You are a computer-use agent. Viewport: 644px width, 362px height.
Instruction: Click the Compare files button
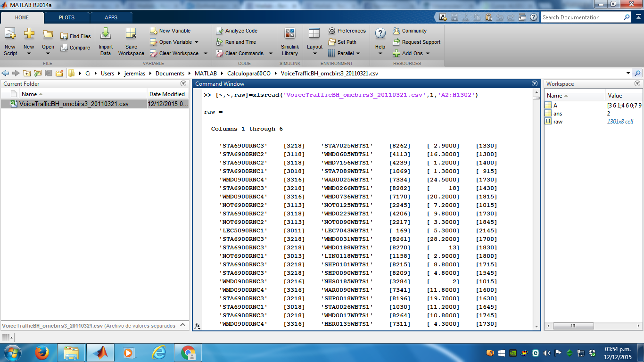[75, 48]
